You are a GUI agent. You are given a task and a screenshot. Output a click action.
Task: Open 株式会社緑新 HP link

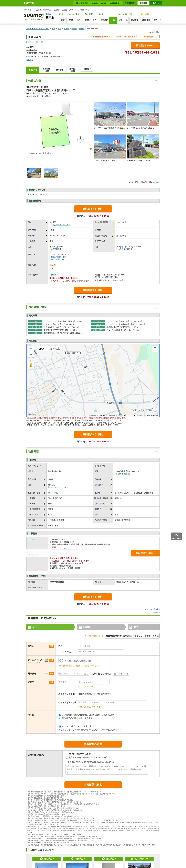(58, 257)
